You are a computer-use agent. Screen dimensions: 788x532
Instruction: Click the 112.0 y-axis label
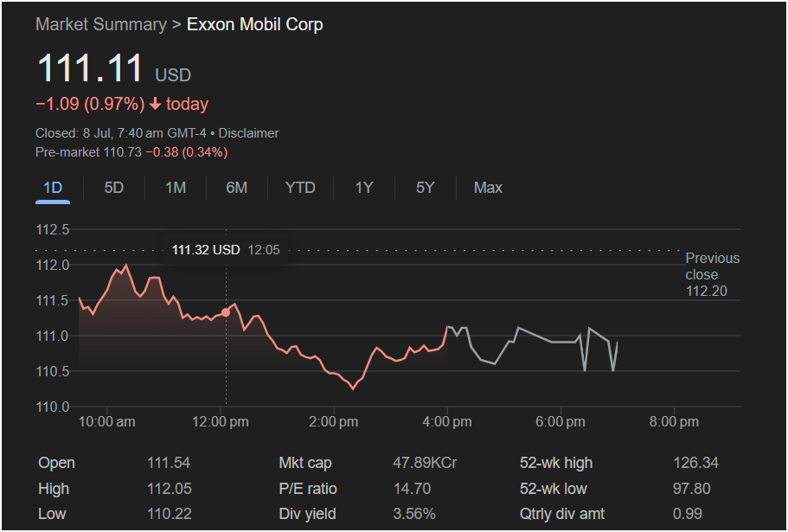click(52, 265)
